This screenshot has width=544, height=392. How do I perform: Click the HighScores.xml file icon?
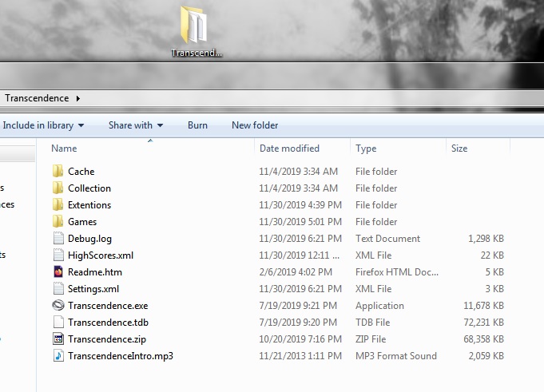(x=58, y=255)
